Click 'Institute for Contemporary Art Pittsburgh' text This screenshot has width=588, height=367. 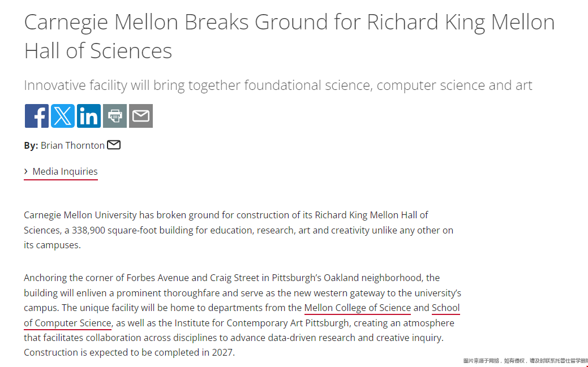click(263, 323)
